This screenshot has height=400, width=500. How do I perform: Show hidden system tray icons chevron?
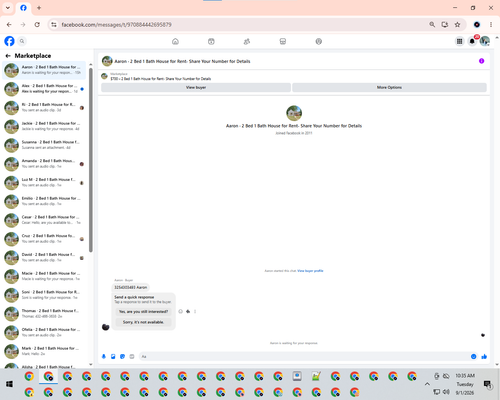[427, 384]
